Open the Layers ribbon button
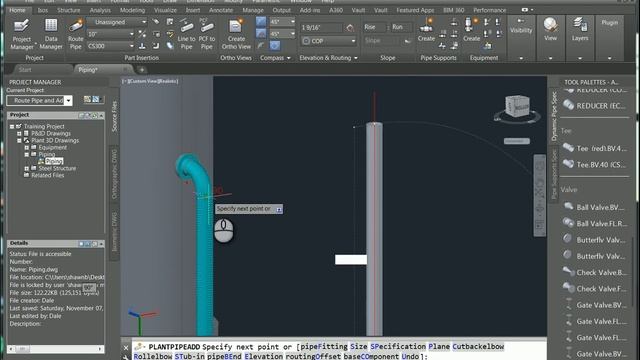The width and height of the screenshot is (640, 360). (x=580, y=29)
